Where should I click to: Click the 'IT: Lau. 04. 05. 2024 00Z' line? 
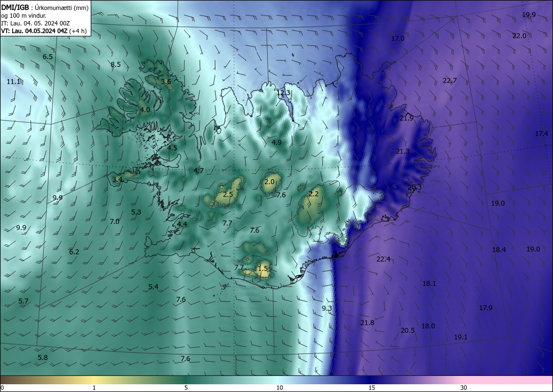[x=35, y=23]
